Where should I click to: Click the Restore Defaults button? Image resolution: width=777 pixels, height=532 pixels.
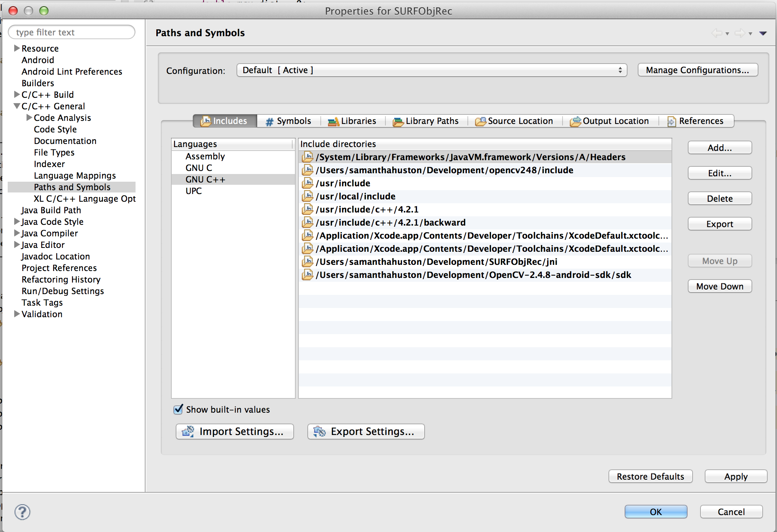tap(651, 477)
